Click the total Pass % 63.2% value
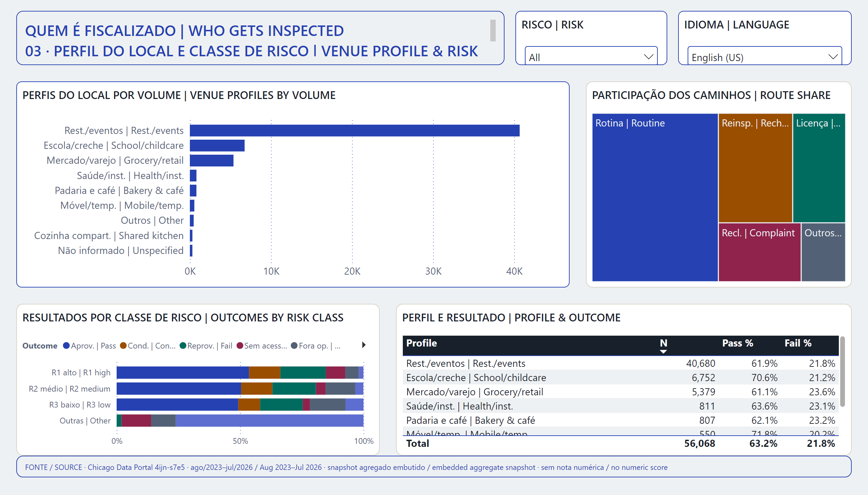This screenshot has width=868, height=495. tap(763, 443)
